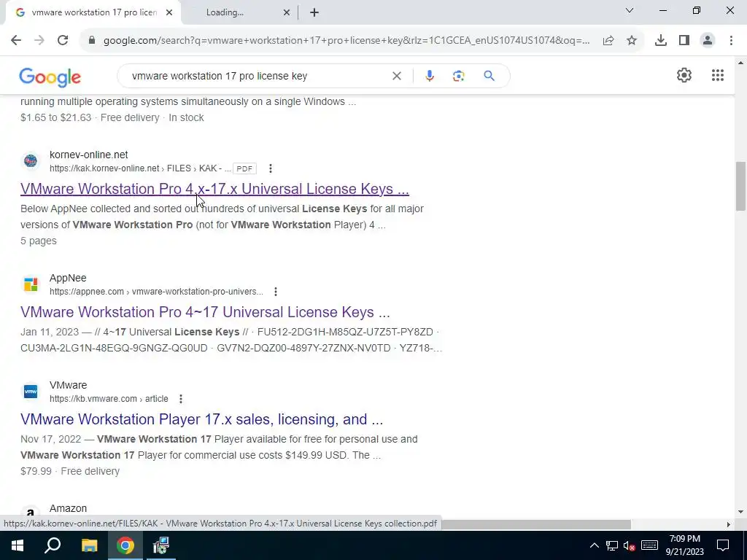Open Chrome side panel icon
Image resolution: width=747 pixels, height=560 pixels.
tap(684, 41)
